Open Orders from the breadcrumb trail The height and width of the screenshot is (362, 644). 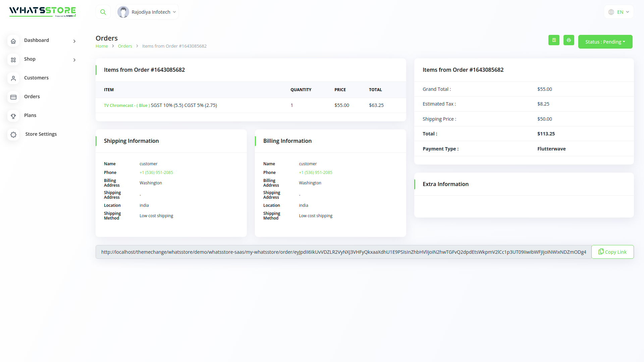pos(125,46)
